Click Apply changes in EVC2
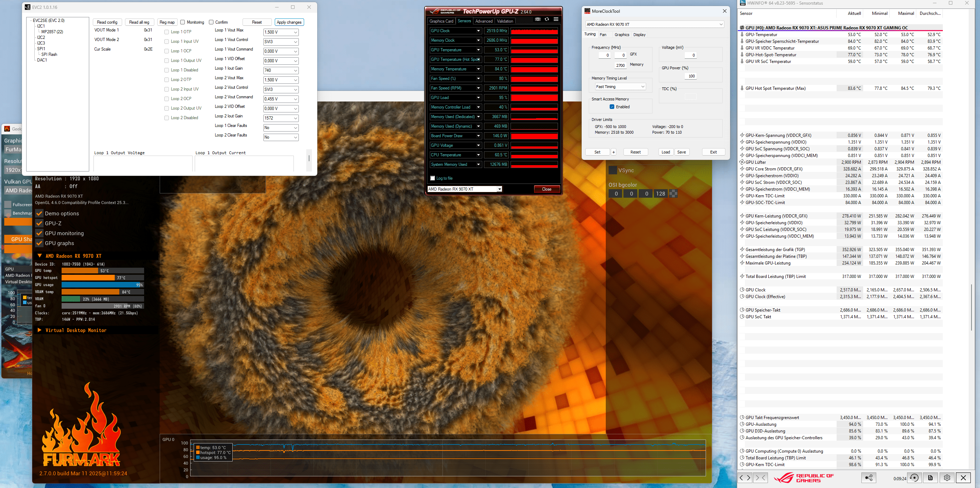 (289, 22)
